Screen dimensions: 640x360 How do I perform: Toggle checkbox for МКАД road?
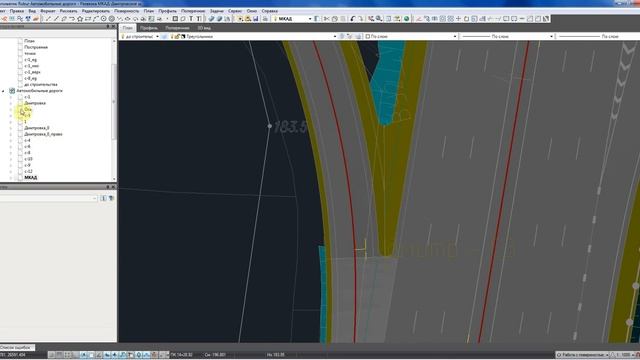(x=20, y=178)
